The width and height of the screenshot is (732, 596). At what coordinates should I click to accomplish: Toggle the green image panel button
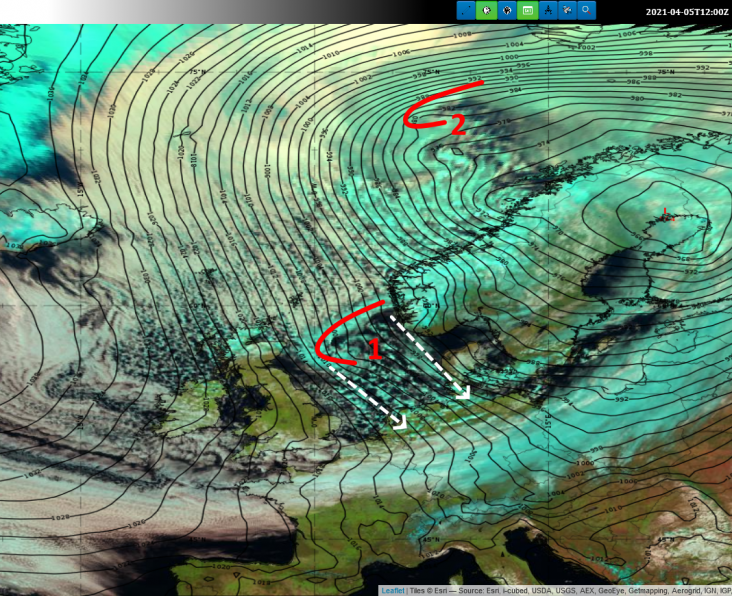click(526, 10)
